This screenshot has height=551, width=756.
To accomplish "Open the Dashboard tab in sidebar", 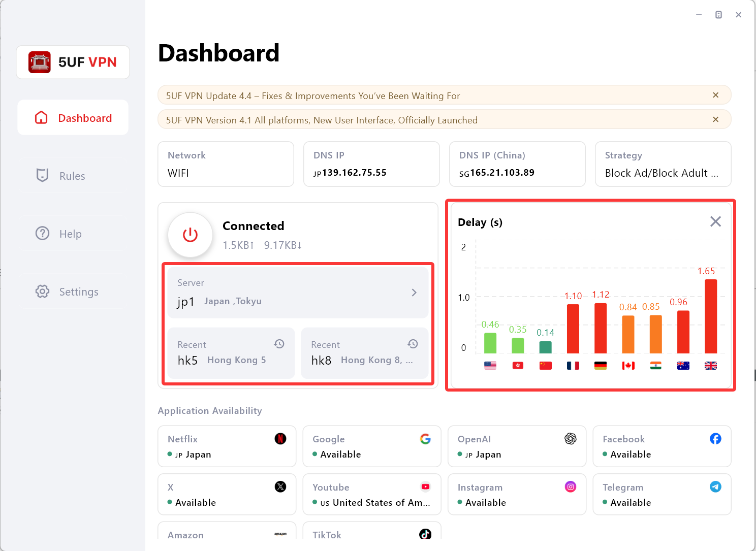I will tap(73, 118).
